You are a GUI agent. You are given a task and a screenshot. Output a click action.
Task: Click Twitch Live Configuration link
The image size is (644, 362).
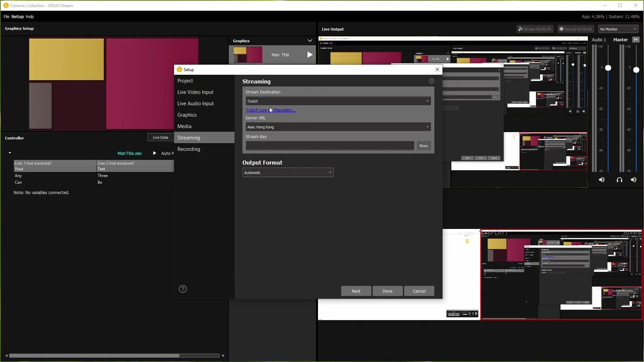click(x=271, y=110)
